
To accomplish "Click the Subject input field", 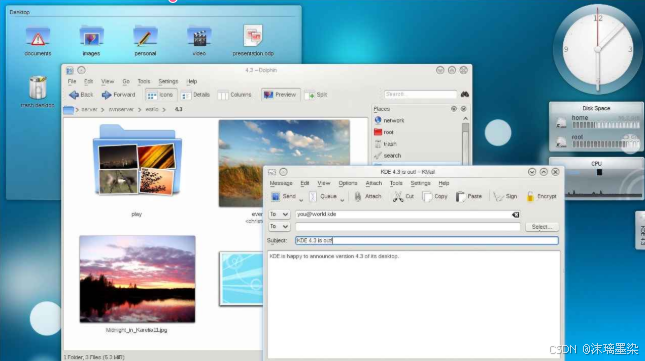I will (427, 241).
